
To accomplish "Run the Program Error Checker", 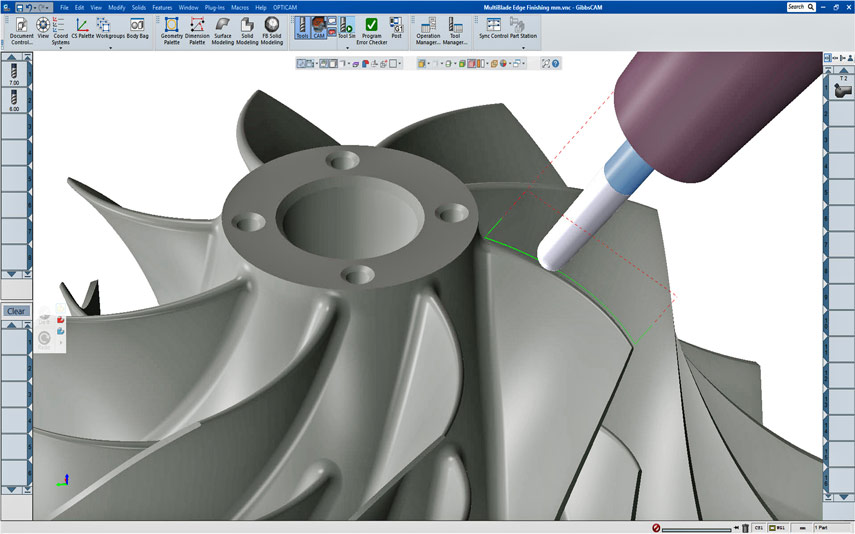I will [x=371, y=28].
